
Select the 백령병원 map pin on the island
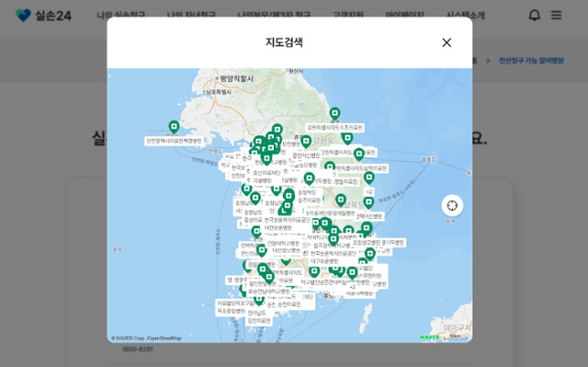174,127
